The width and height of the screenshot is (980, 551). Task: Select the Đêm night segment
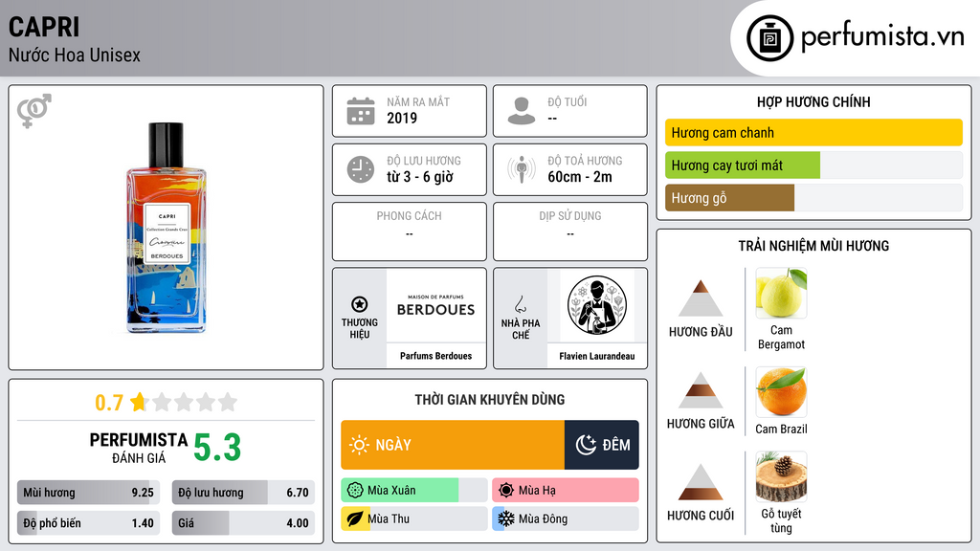click(602, 445)
